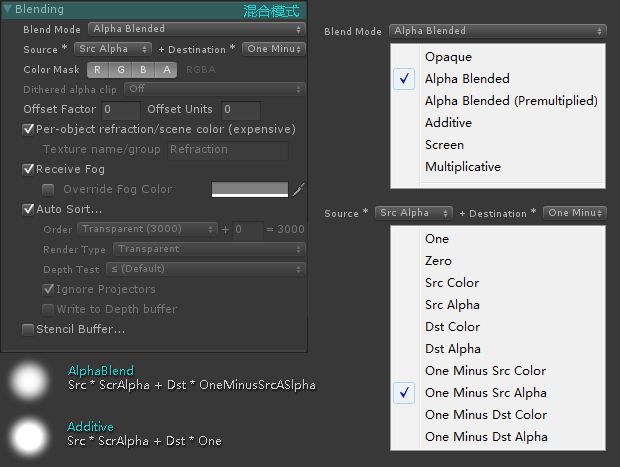Toggle the Auto Sort checkbox
The width and height of the screenshot is (620, 467).
point(28,209)
